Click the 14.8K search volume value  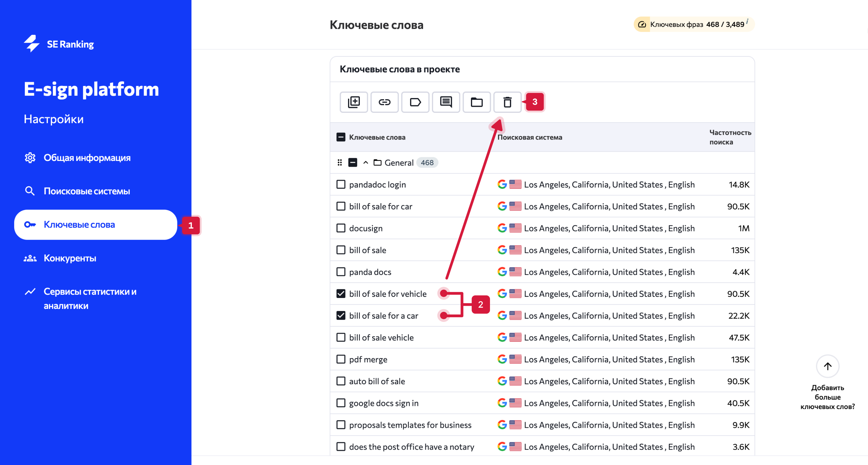[x=739, y=184]
